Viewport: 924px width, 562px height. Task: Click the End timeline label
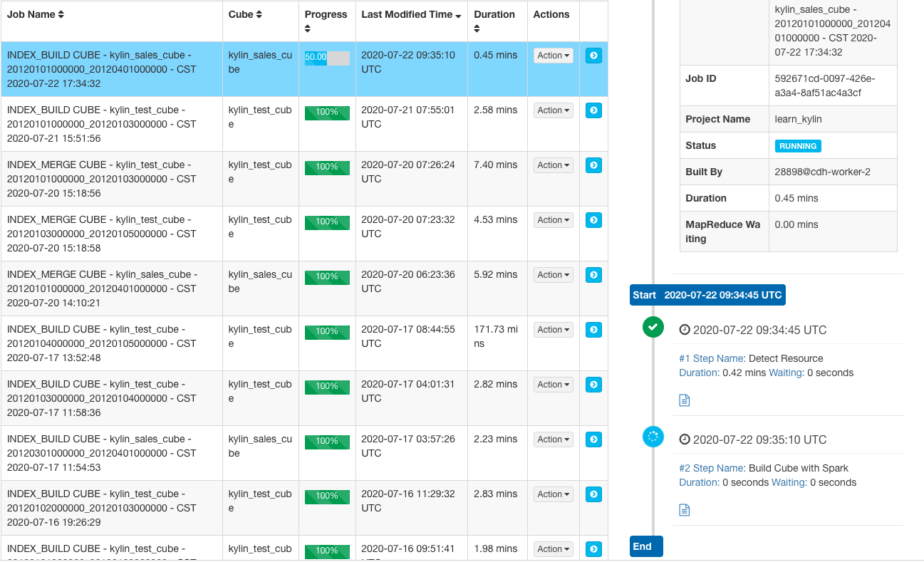click(645, 546)
